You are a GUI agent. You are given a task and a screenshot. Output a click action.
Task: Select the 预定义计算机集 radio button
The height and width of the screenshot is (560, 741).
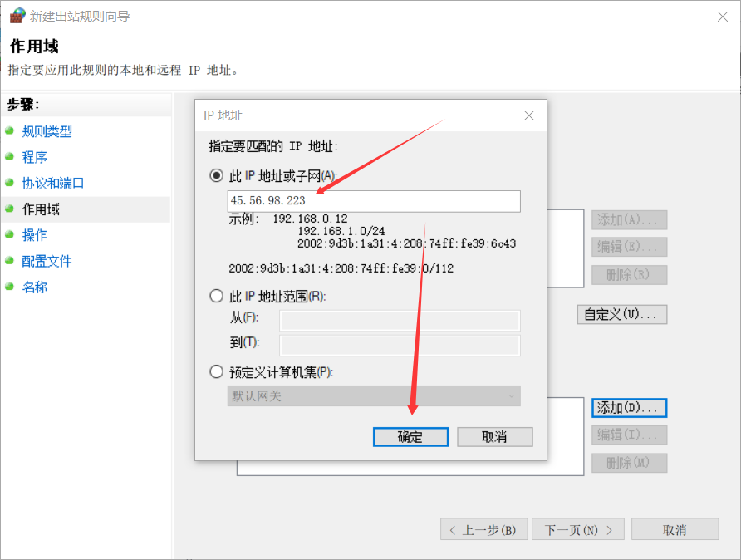click(x=216, y=371)
